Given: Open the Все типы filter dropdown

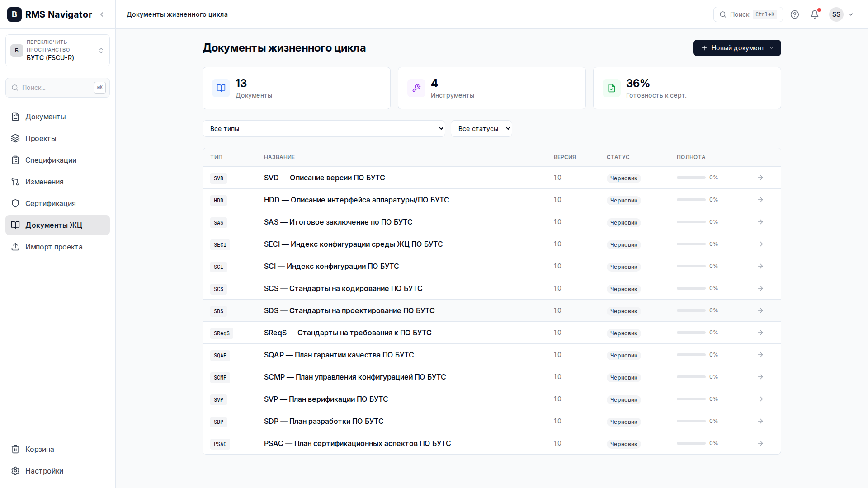Looking at the screenshot, I should (324, 129).
